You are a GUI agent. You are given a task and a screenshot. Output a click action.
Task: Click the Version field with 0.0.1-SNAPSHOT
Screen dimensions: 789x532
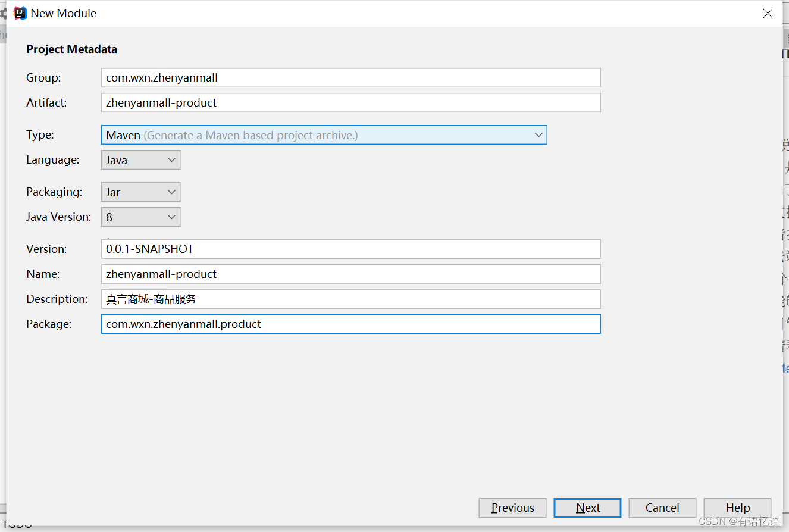point(350,249)
